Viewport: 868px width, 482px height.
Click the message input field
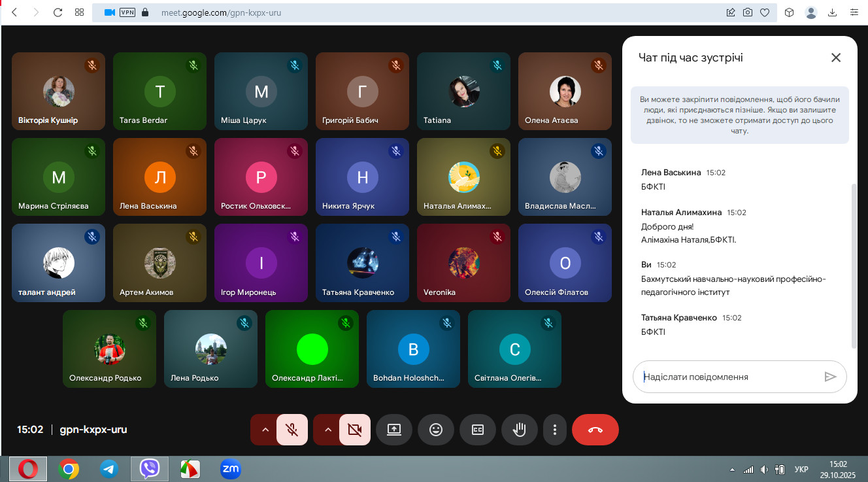pos(729,377)
